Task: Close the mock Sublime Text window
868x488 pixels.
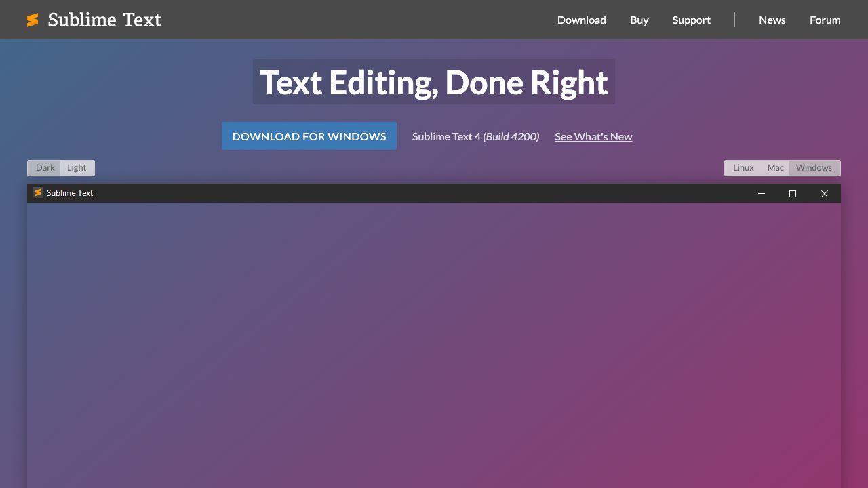Action: pos(825,193)
